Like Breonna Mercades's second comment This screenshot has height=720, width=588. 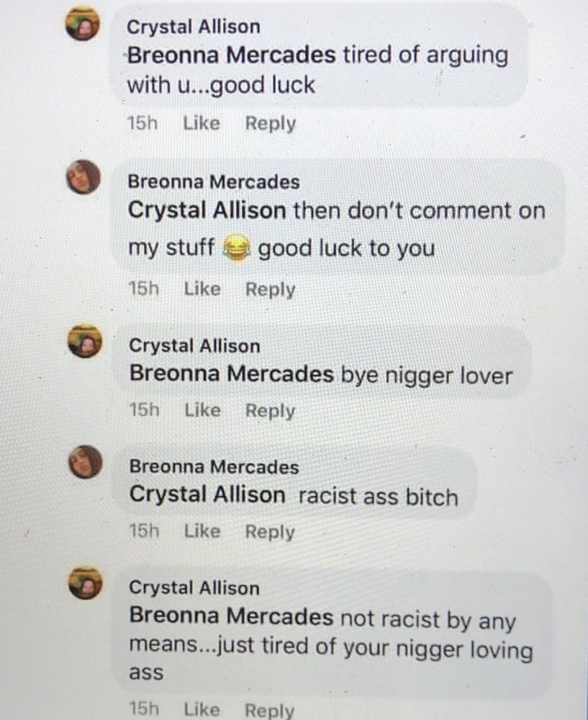point(202,531)
